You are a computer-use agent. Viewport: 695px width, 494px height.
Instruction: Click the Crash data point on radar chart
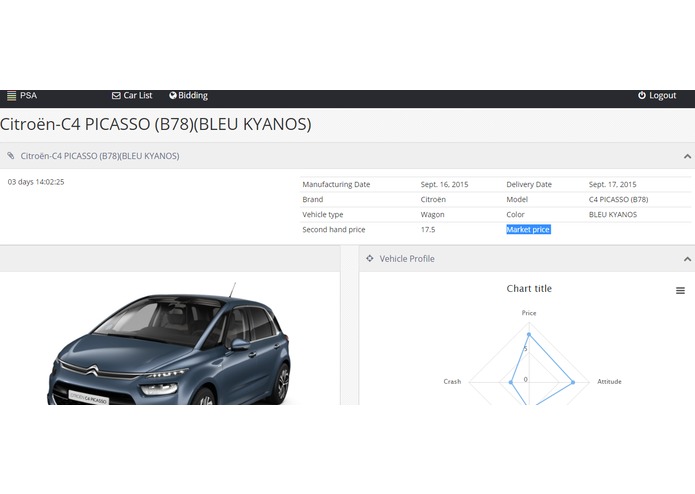[x=511, y=382]
